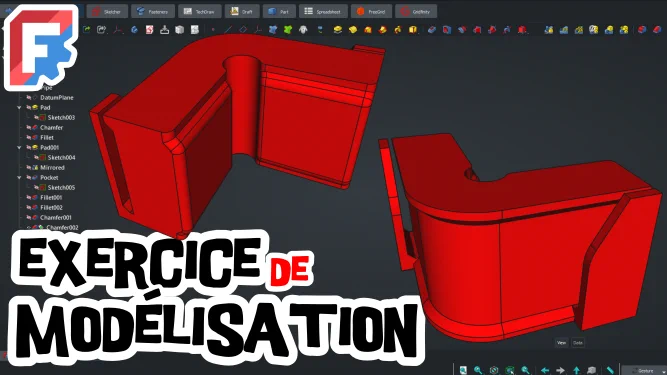Screen dimensions: 667x375
Task: Open the Gesture navigation style dropdown
Action: (x=643, y=371)
